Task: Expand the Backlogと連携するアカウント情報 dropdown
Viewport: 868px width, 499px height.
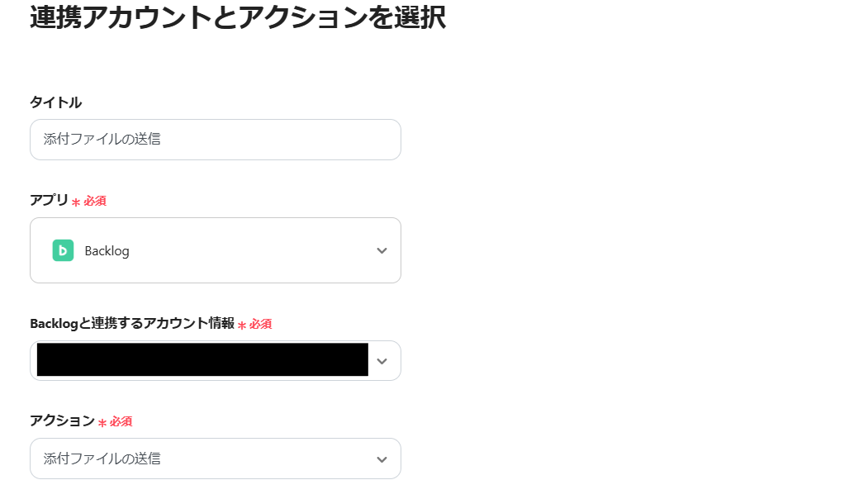Action: point(215,360)
